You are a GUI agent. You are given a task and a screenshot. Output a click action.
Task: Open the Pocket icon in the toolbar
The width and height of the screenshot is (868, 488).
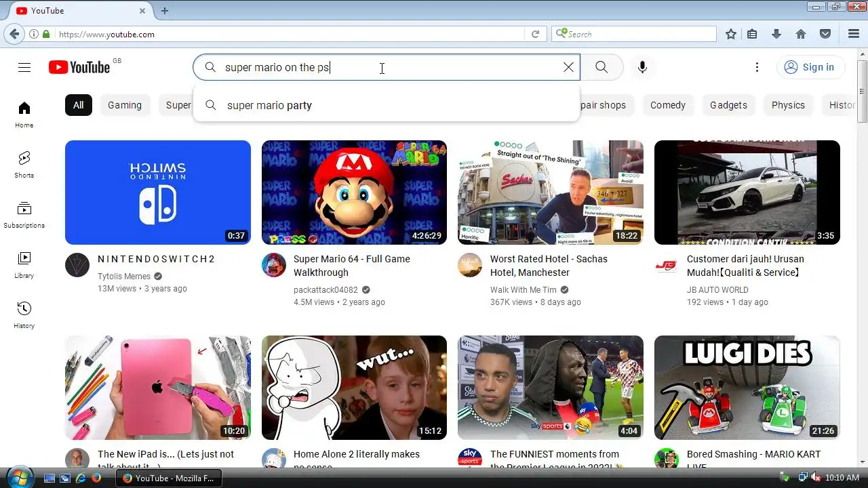click(x=825, y=34)
